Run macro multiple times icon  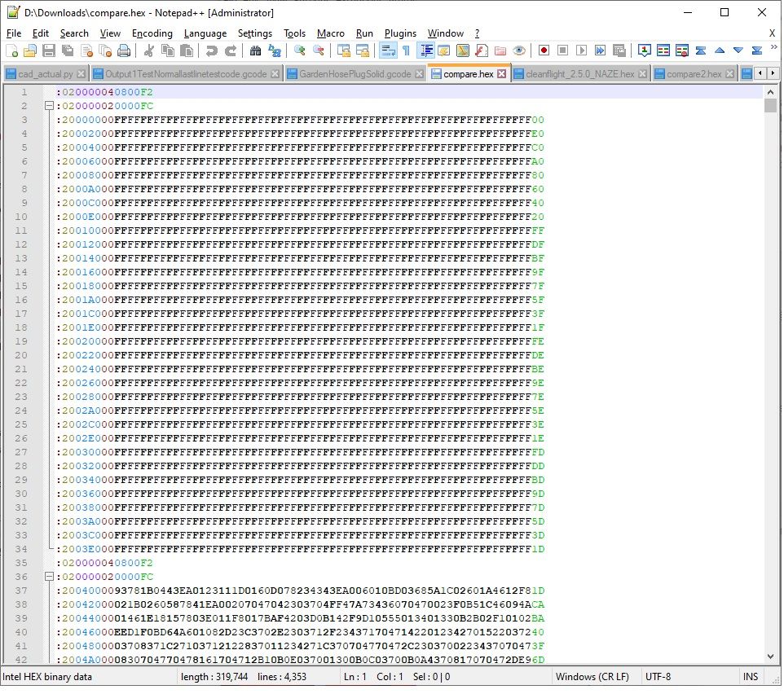[600, 51]
